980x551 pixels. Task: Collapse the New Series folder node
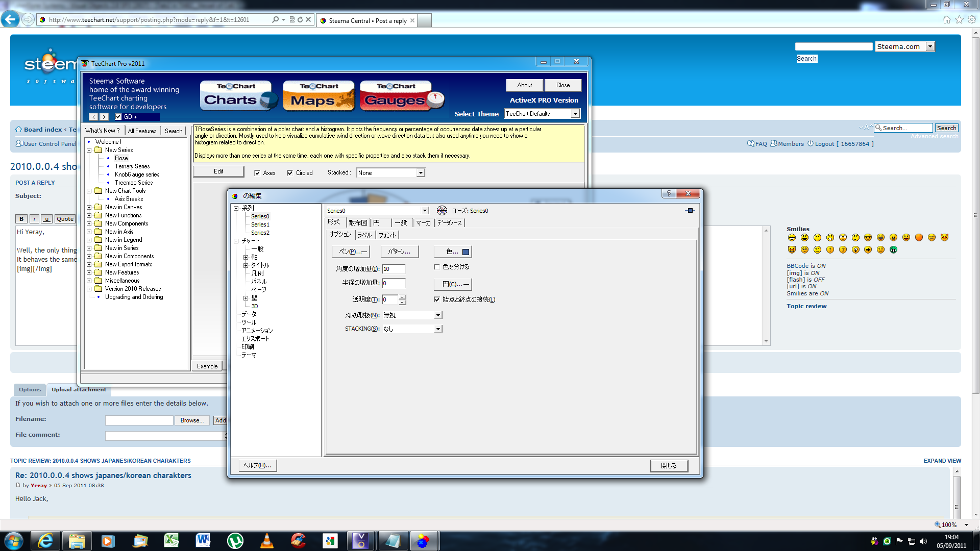[x=89, y=150]
